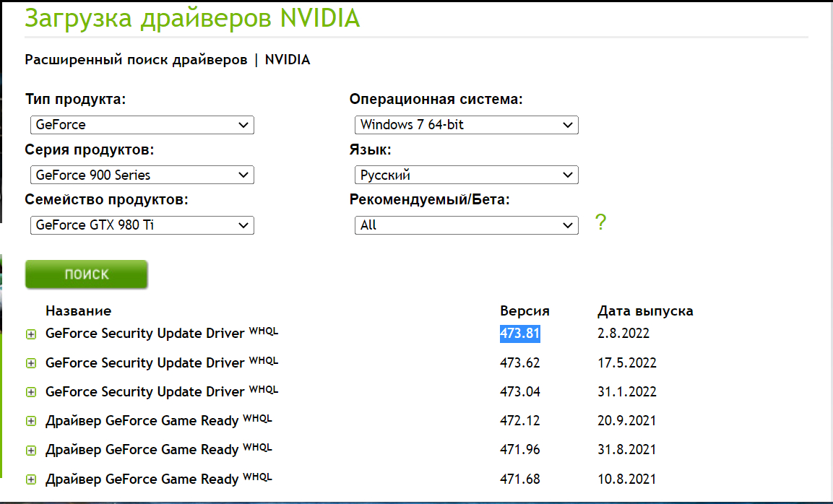Expand the 473.62 Security Update Driver row

[31, 363]
